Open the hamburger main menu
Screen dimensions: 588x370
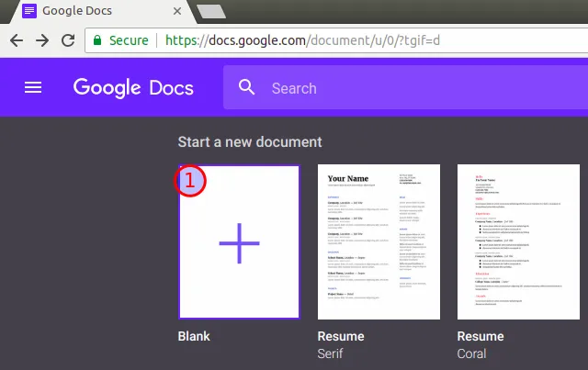click(x=33, y=87)
